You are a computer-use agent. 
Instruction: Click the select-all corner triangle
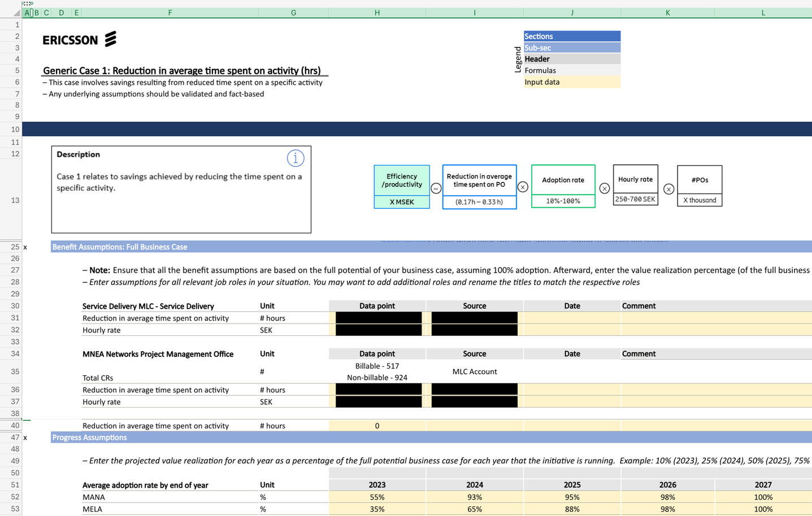click(16, 12)
